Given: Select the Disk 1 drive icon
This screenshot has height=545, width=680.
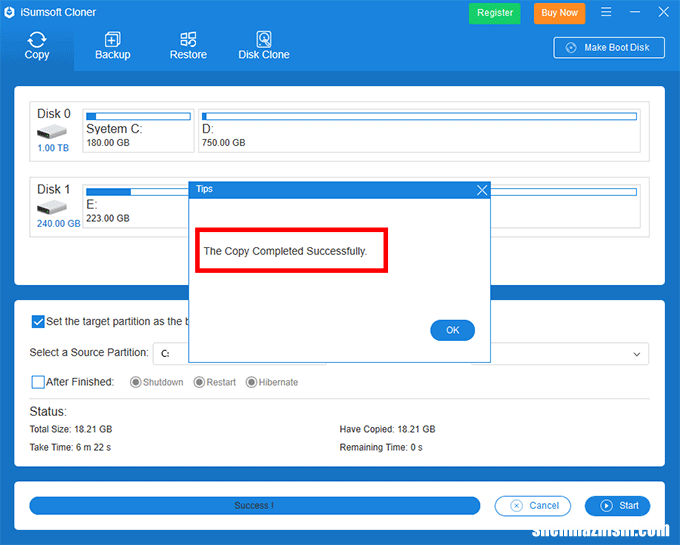Looking at the screenshot, I should (52, 207).
